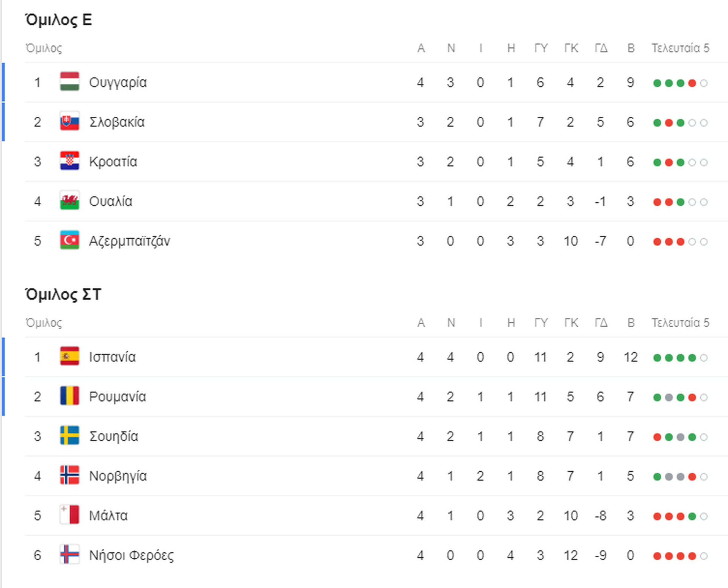
Task: Click the Sweden flag icon
Action: [70, 436]
